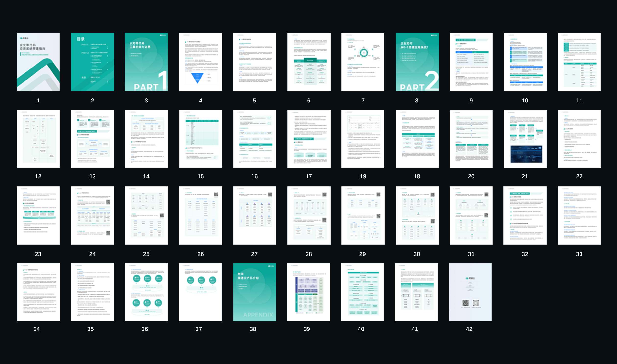Viewport: 617px width, 364px height.
Task: Select page 28 thumbnail
Action: 309,215
